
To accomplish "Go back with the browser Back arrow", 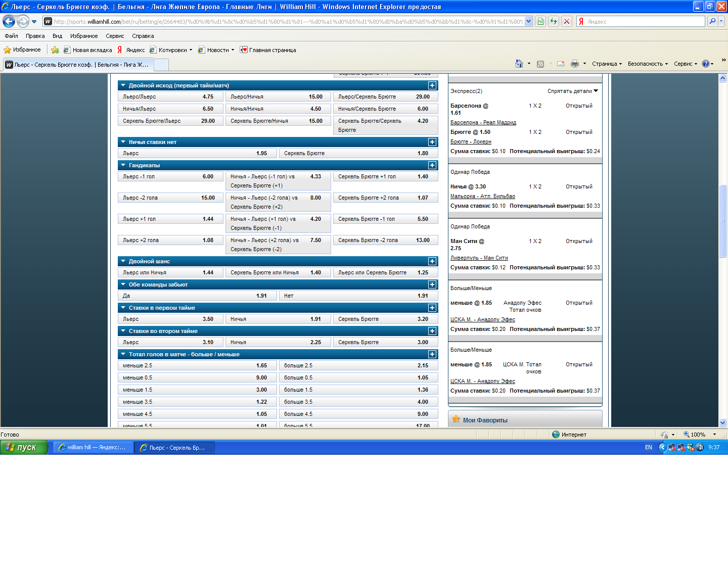I will [x=9, y=21].
